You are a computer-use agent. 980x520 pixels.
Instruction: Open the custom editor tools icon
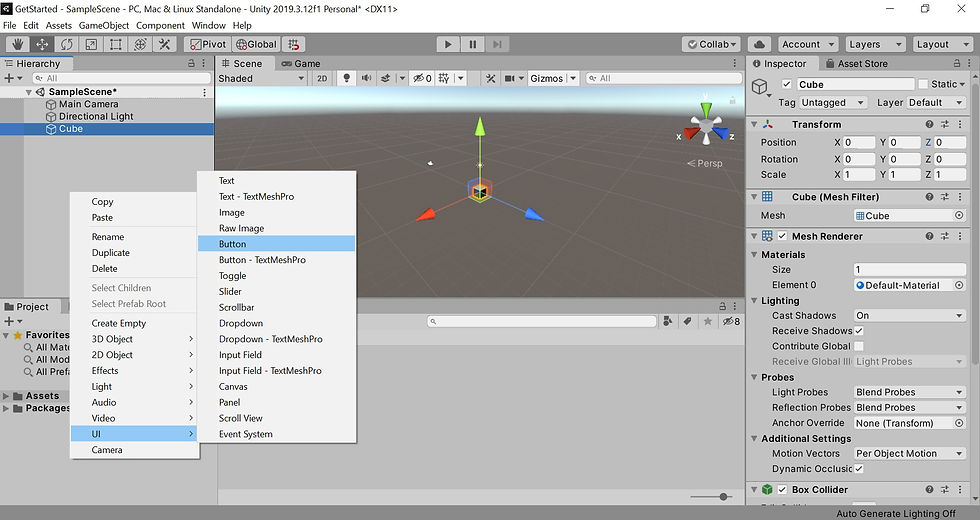point(164,44)
